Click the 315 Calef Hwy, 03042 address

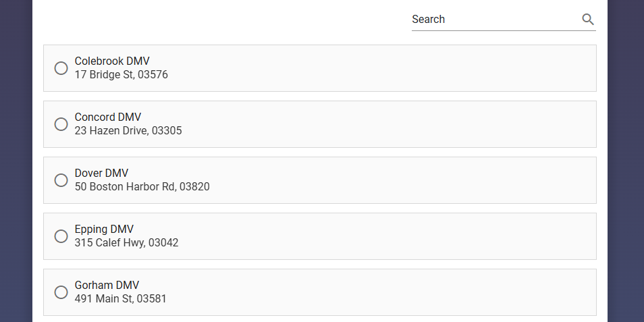point(126,243)
